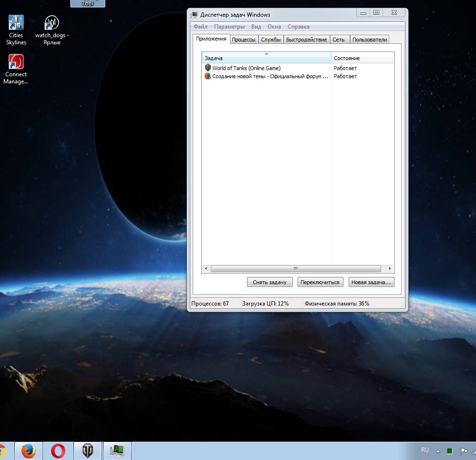Switch to World of Tanks in the taskbar
Screen dimensions: 476x460
click(88, 450)
